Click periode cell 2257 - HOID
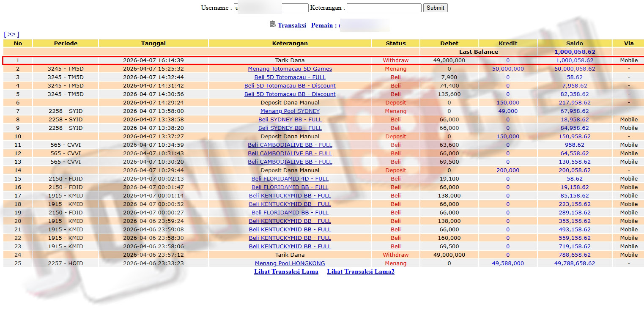This screenshot has width=644, height=321. (66, 263)
